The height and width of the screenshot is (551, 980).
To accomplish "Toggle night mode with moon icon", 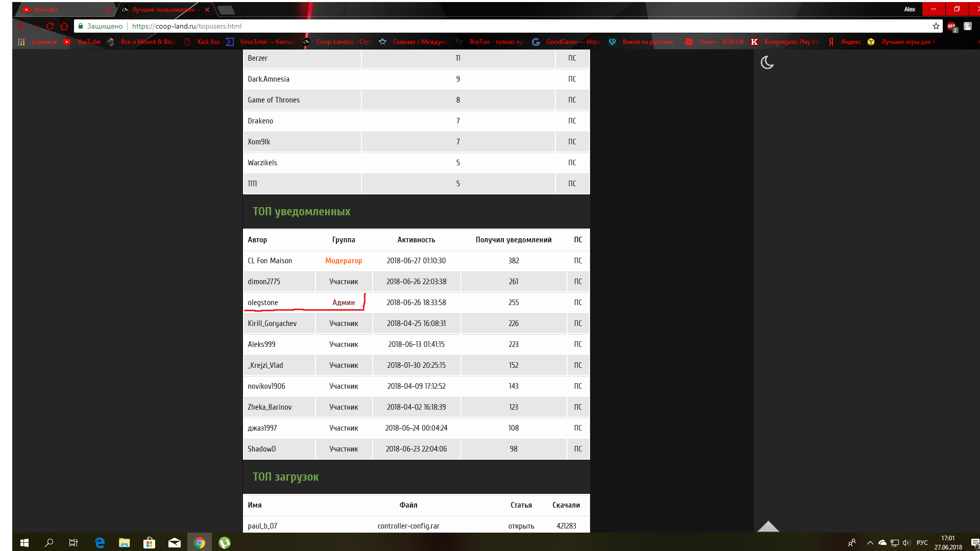I will click(767, 63).
